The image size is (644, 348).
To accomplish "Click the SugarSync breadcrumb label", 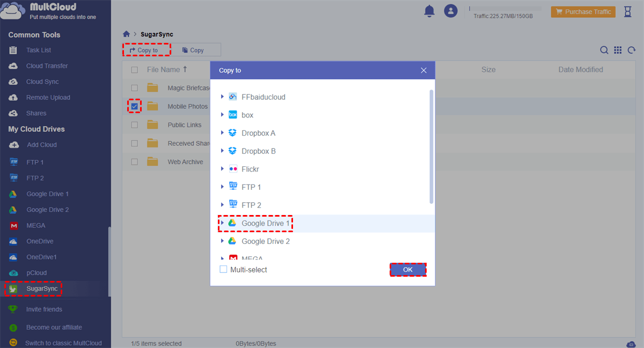I will coord(157,34).
